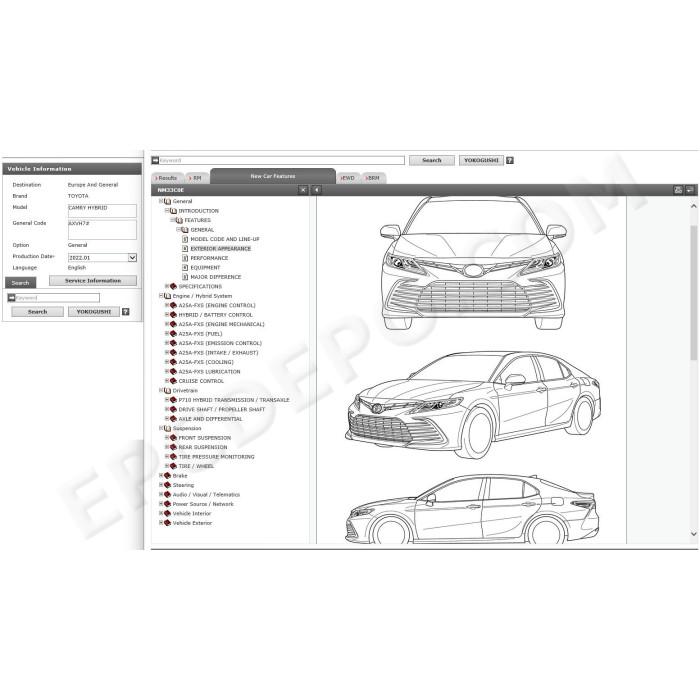700x700 pixels.
Task: Collapse the FEATURES tree node
Action: [173, 220]
